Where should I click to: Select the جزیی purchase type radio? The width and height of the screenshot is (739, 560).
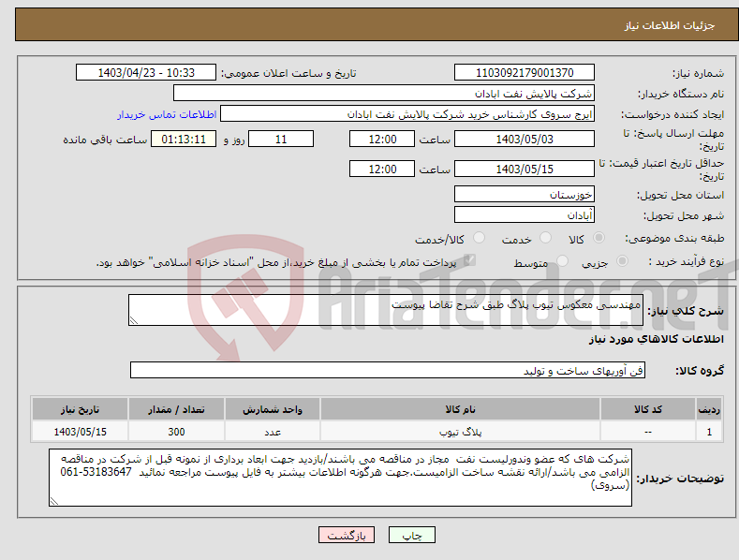pyautogui.click(x=622, y=260)
